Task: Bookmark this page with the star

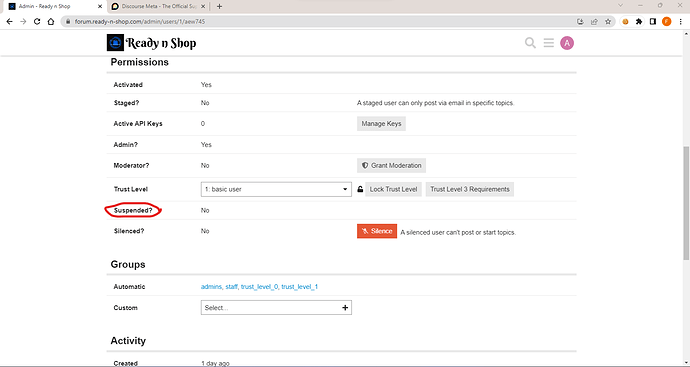Action: (x=608, y=21)
